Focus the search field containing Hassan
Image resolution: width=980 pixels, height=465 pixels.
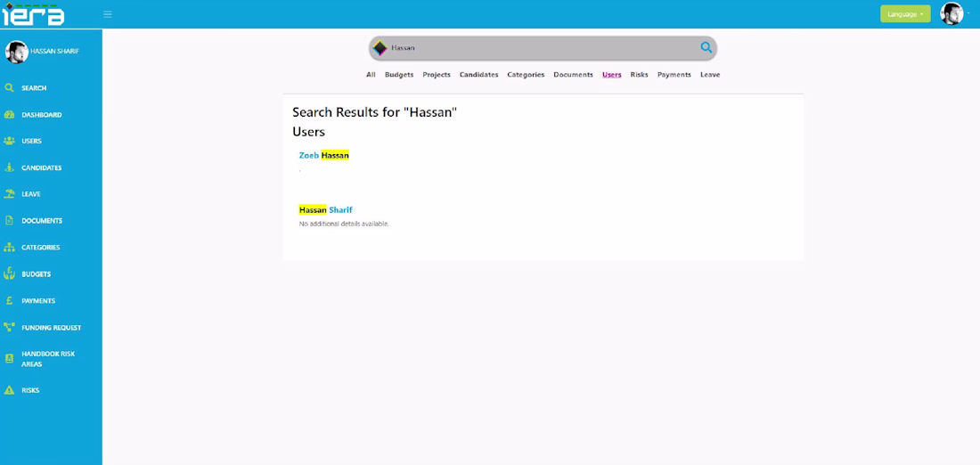[543, 48]
